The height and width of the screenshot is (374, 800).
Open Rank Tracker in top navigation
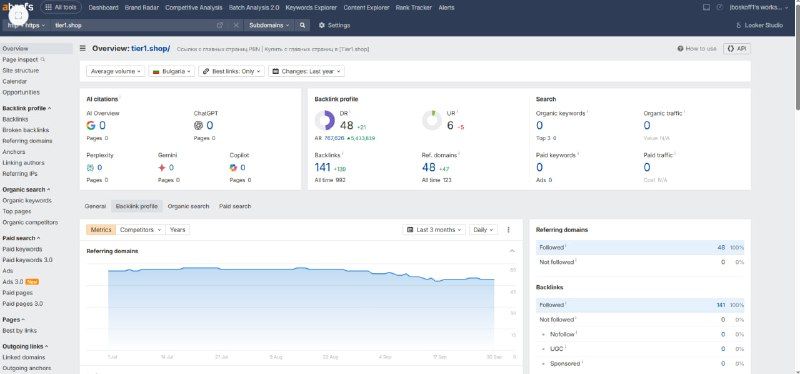click(414, 8)
